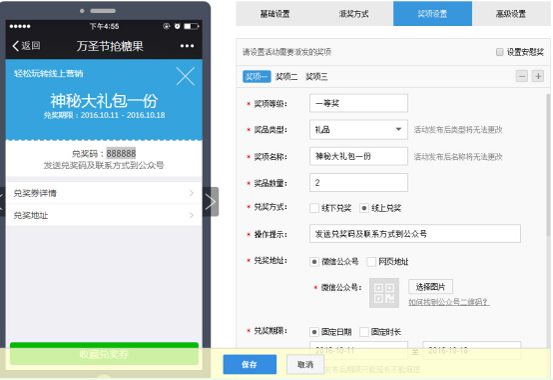Image resolution: width=553 pixels, height=380 pixels.
Task: Click the 奖品数量 field showing 2
Action: 358,182
